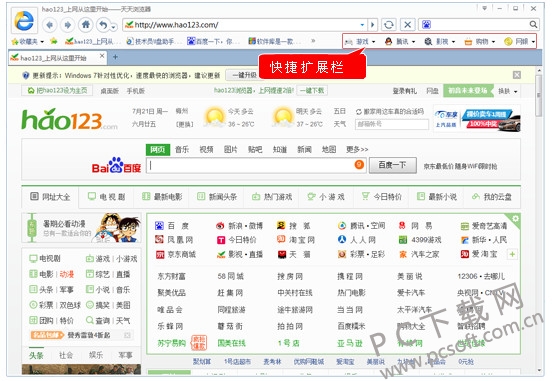Click the green plus add-site icon
The image size is (556, 381).
pos(512,254)
